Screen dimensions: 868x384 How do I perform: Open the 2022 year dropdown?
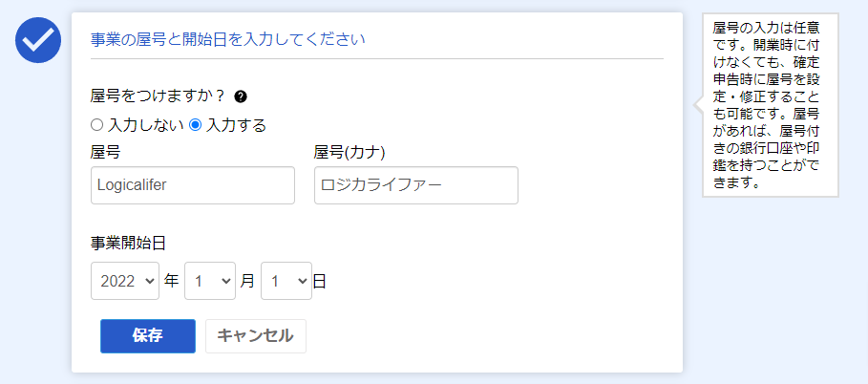pos(125,281)
